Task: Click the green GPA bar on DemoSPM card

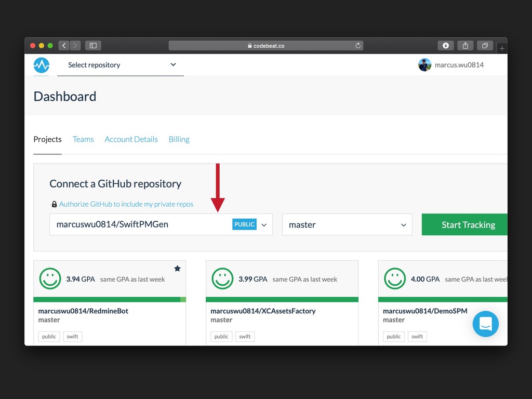Action: [x=443, y=299]
